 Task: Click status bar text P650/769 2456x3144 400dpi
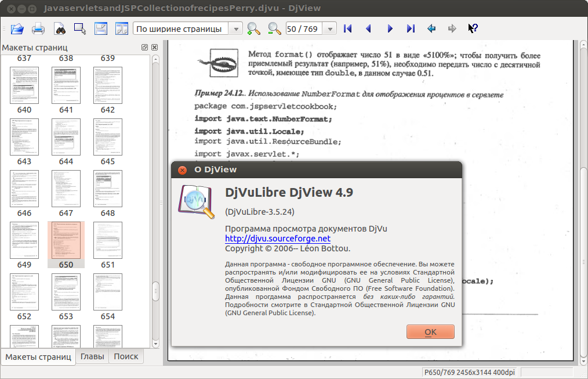469,372
